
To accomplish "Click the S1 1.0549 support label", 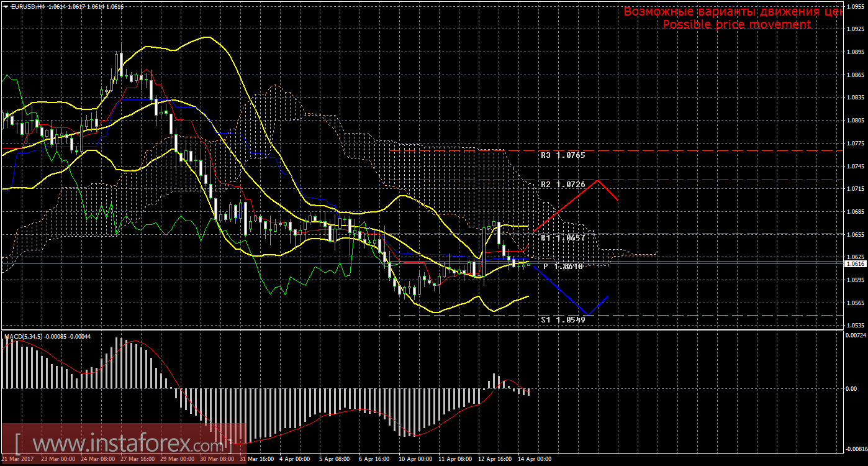I will (563, 319).
